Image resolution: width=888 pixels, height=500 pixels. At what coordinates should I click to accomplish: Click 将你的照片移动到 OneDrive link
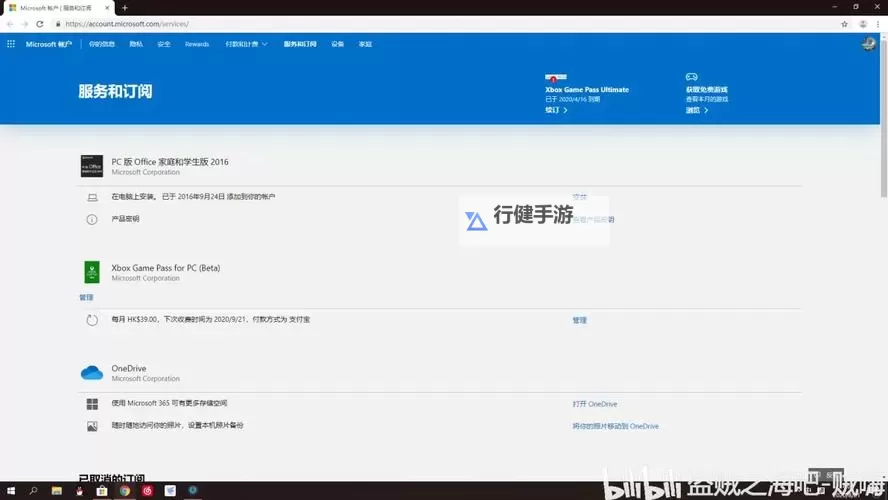616,426
